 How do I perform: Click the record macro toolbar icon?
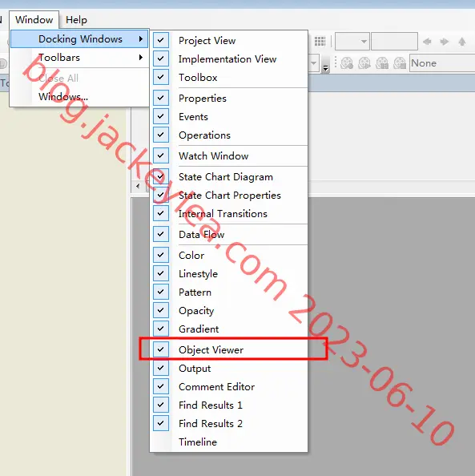click(x=347, y=63)
